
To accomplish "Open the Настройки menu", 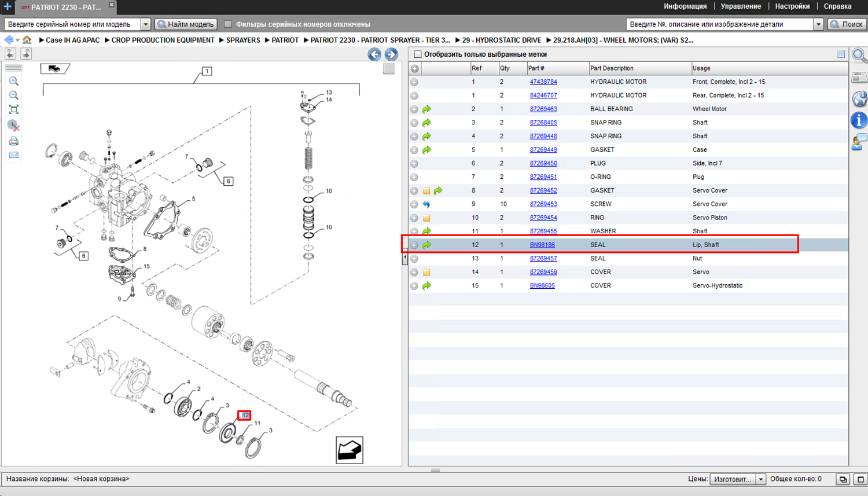I will [792, 6].
